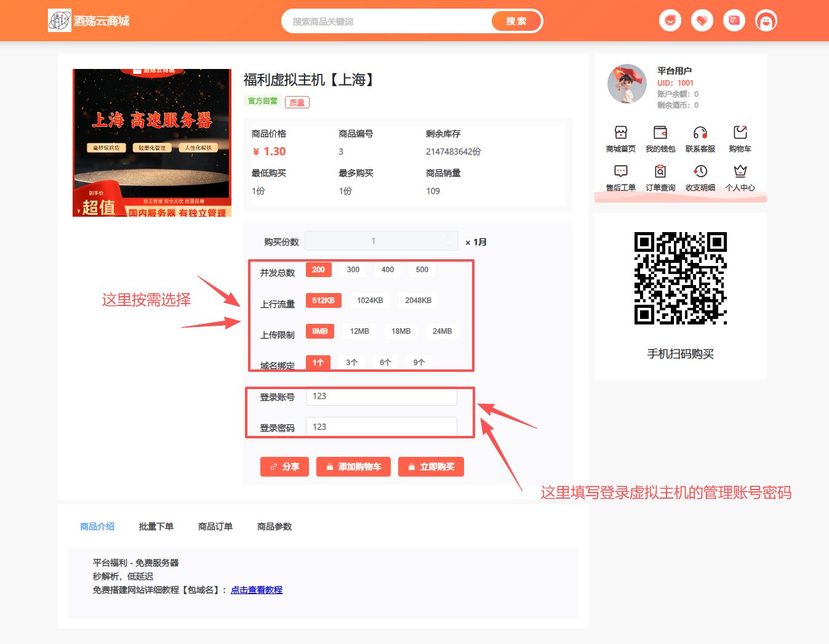This screenshot has height=644, width=829.
Task: Open the 批量下单 tab
Action: click(156, 526)
